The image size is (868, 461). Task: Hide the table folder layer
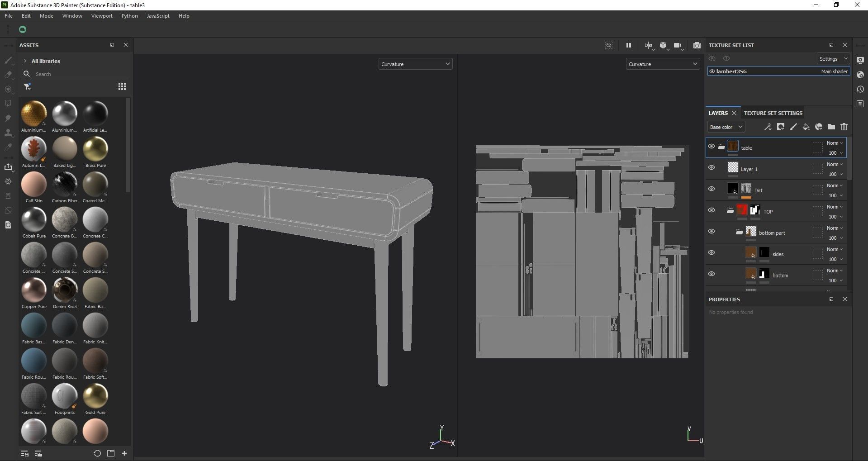pyautogui.click(x=711, y=147)
